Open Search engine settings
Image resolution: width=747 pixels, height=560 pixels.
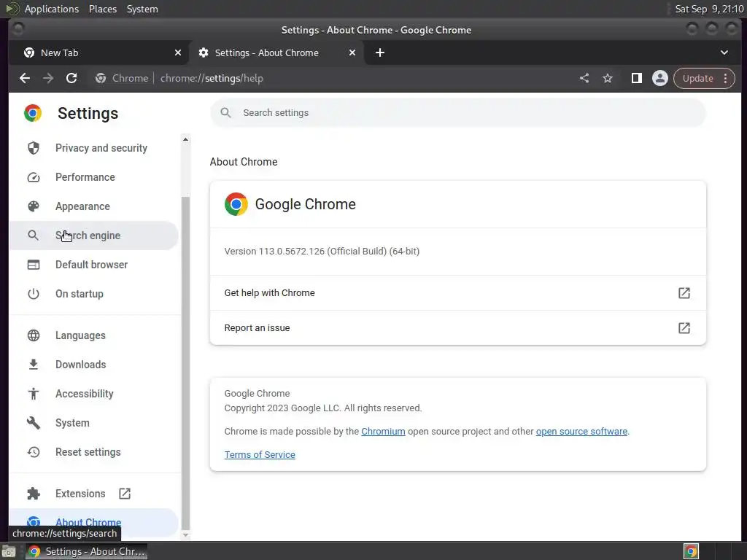94,236
